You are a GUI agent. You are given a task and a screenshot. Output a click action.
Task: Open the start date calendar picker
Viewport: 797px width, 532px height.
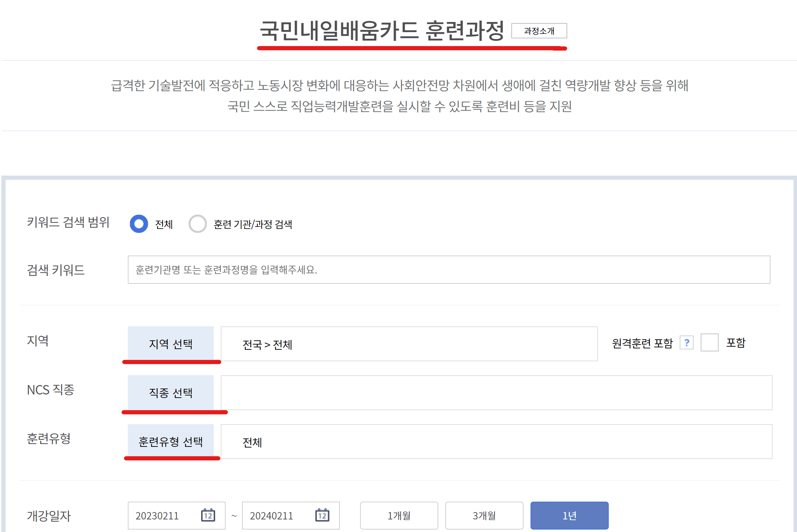(x=209, y=515)
